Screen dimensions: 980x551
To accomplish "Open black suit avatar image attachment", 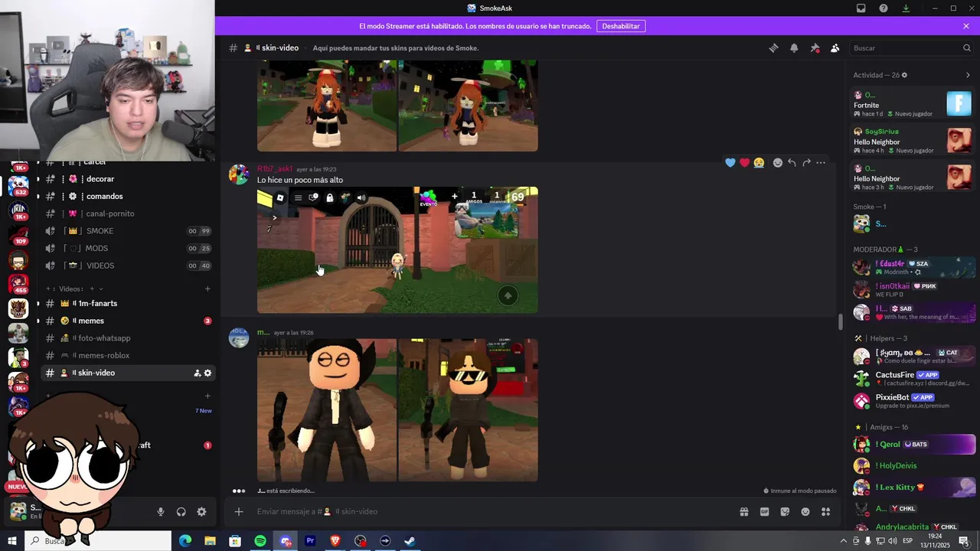I will tap(327, 410).
